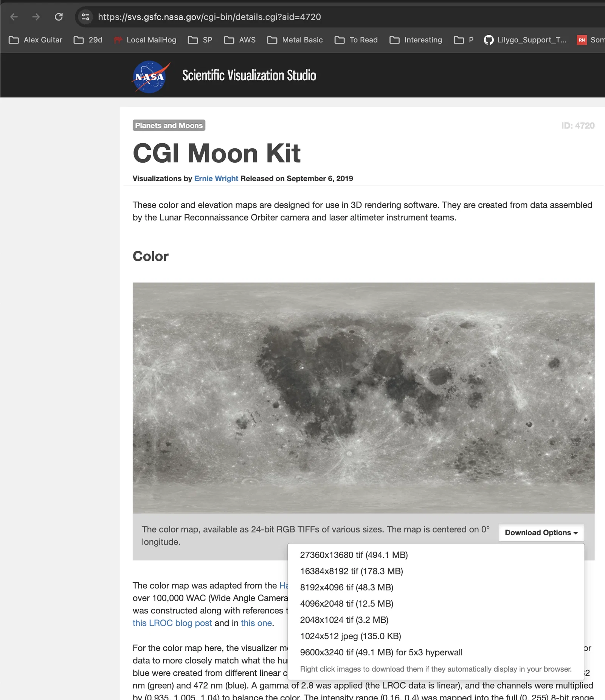Click the browser forward arrow
Viewport: 605px width, 700px height.
point(36,17)
